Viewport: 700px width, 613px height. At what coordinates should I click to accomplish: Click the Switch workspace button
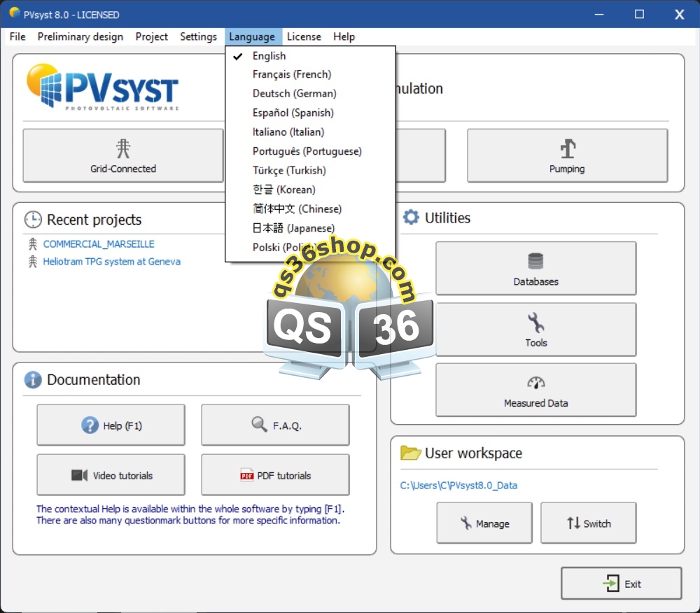pos(589,523)
